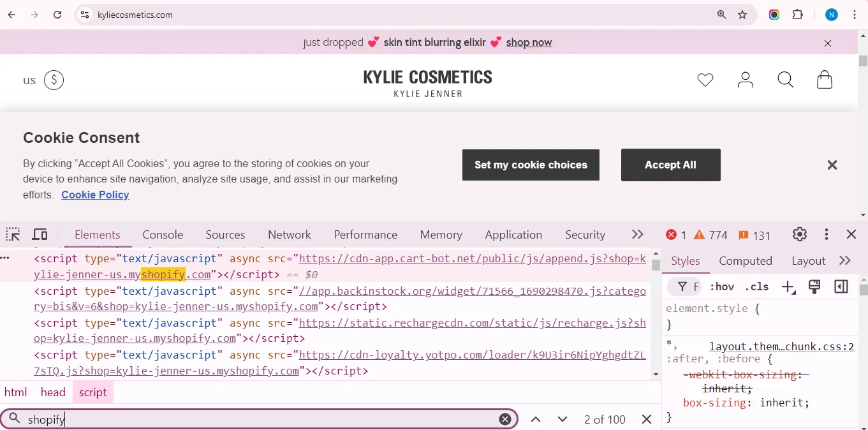The height and width of the screenshot is (430, 868).
Task: Open the wishlist heart icon
Action: pyautogui.click(x=705, y=79)
